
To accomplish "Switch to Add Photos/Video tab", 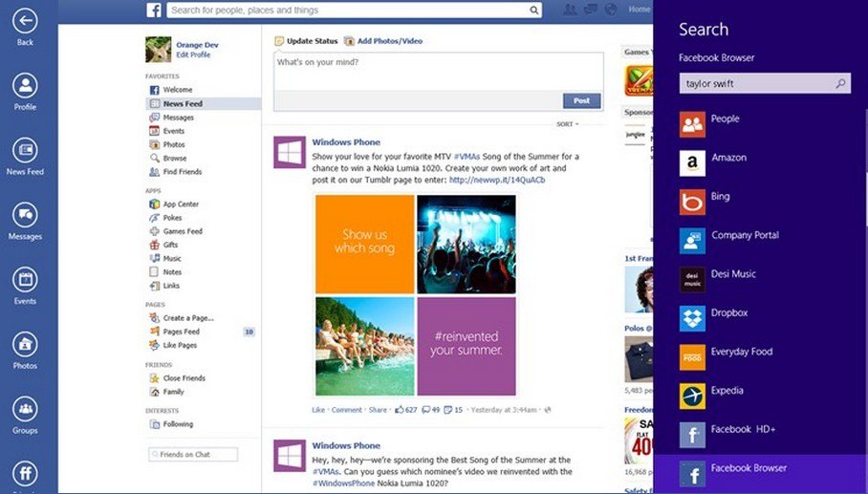I will tap(383, 41).
